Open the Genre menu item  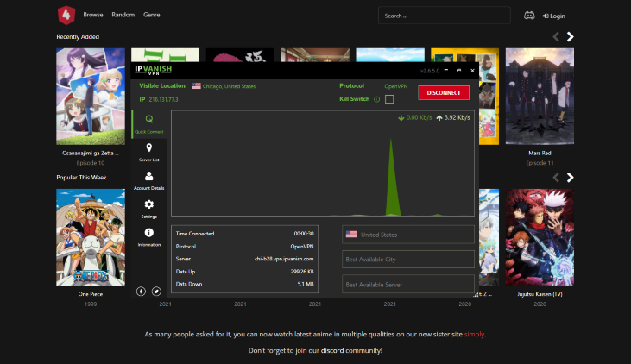152,15
